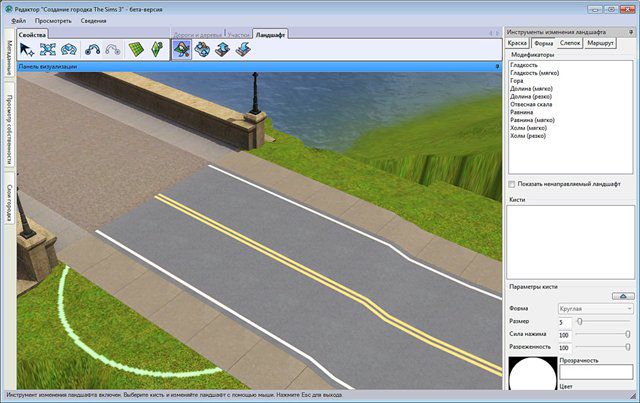Click the blue four-arrows move tool

pos(48,49)
